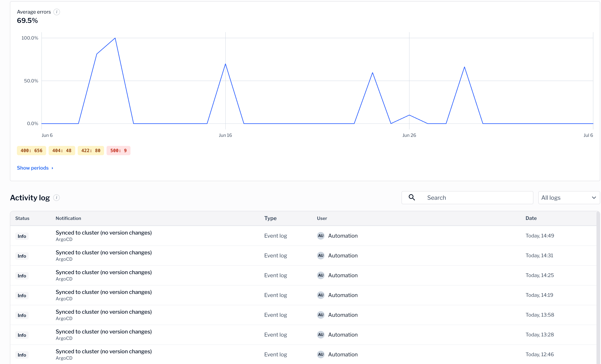Screen dimensions: 601x364
Task: Click the Type column header
Action: click(x=270, y=218)
